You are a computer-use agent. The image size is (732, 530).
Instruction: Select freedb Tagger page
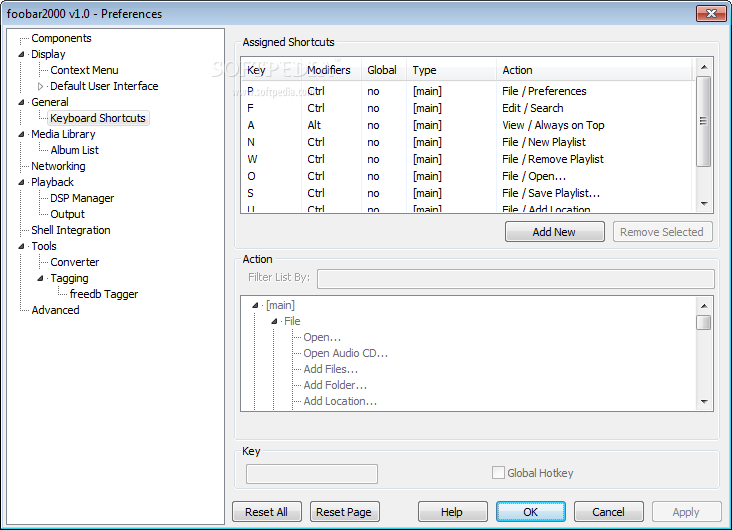104,294
